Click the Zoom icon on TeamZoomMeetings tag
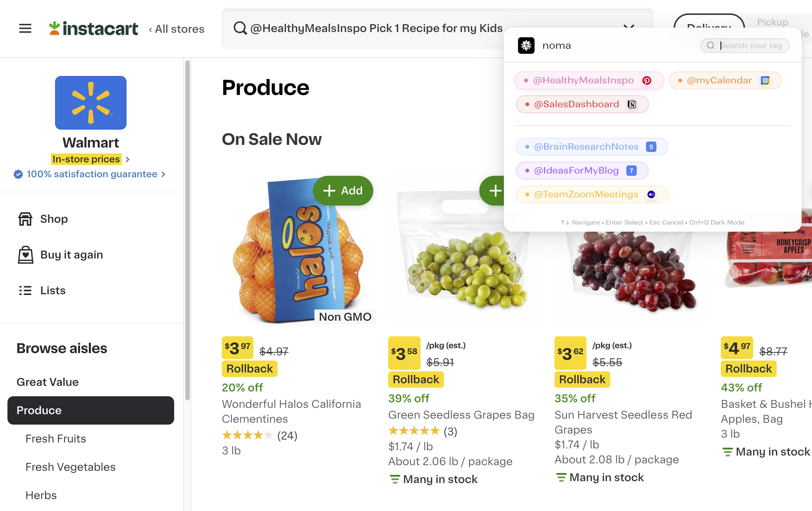The image size is (812, 511). pos(651,194)
